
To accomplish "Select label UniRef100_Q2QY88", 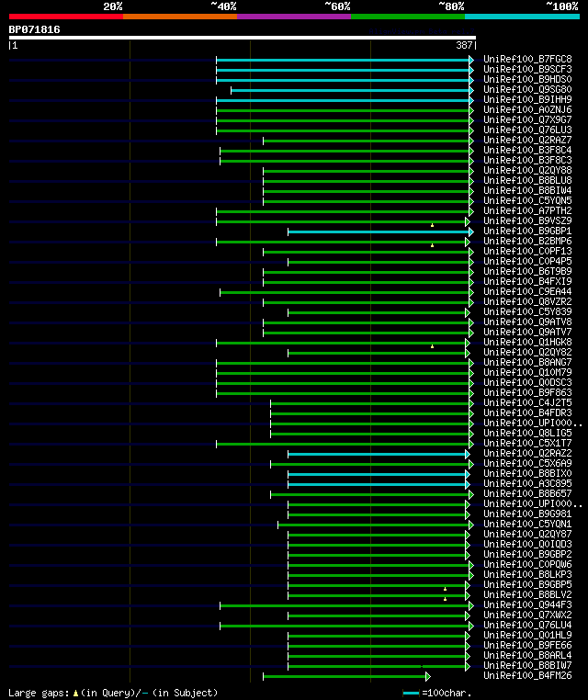I will coord(527,171).
